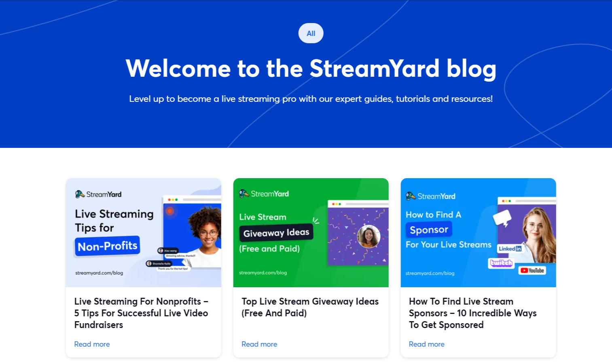Open article title How To Find Live Stream Sponsors
This screenshot has width=612, height=364.
pyautogui.click(x=473, y=313)
